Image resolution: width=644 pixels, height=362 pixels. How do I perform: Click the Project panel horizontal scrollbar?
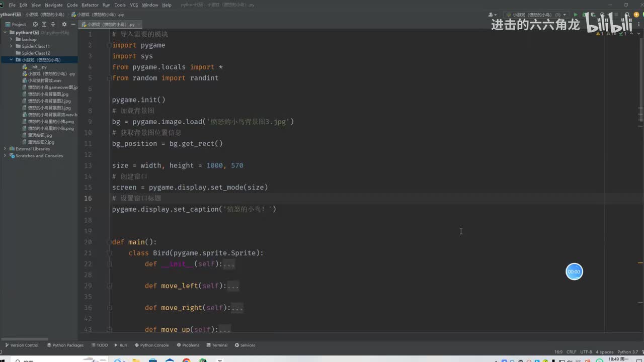click(x=25, y=339)
